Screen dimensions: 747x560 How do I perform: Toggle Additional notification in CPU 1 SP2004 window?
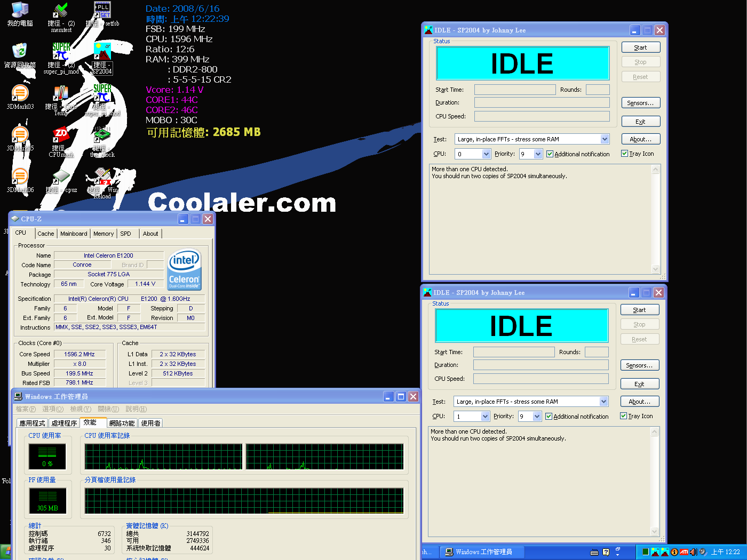pyautogui.click(x=549, y=416)
